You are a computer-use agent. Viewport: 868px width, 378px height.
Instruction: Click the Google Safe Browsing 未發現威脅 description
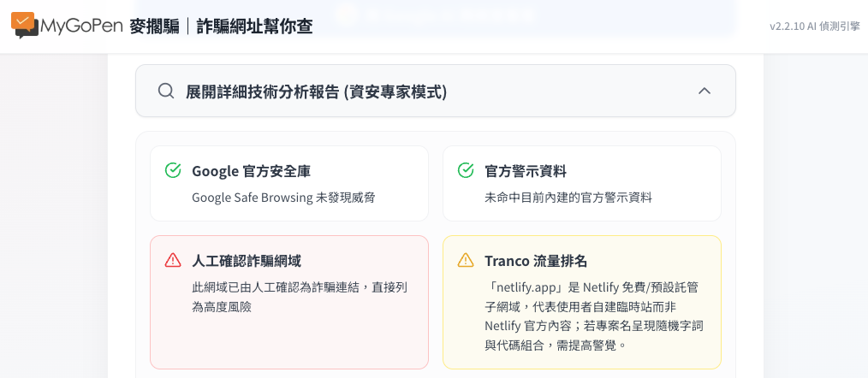click(283, 198)
